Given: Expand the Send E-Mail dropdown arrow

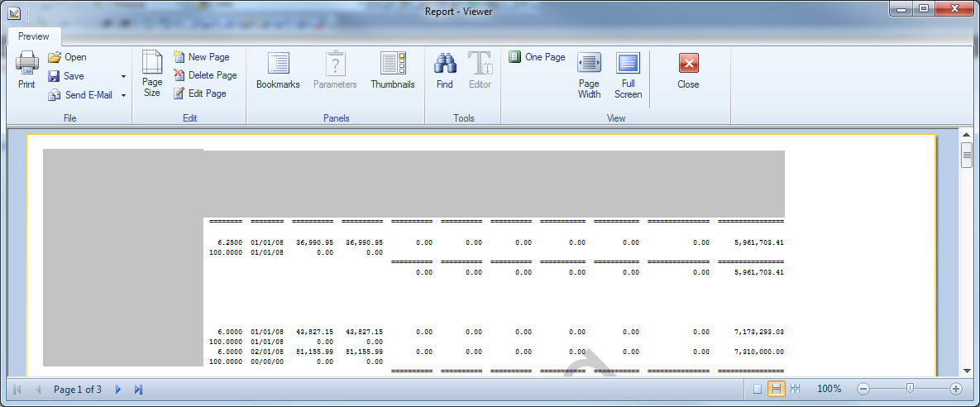Looking at the screenshot, I should coord(123,96).
